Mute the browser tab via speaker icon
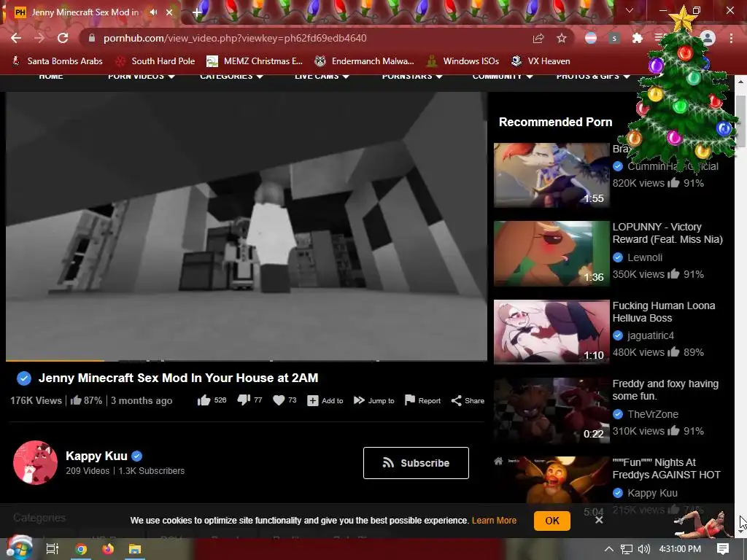The height and width of the screenshot is (560, 747). tap(153, 12)
